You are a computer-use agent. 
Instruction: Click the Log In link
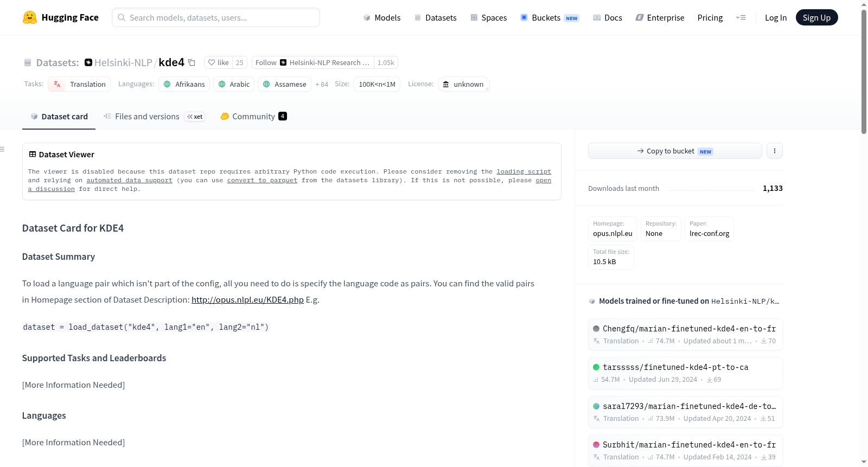(776, 17)
